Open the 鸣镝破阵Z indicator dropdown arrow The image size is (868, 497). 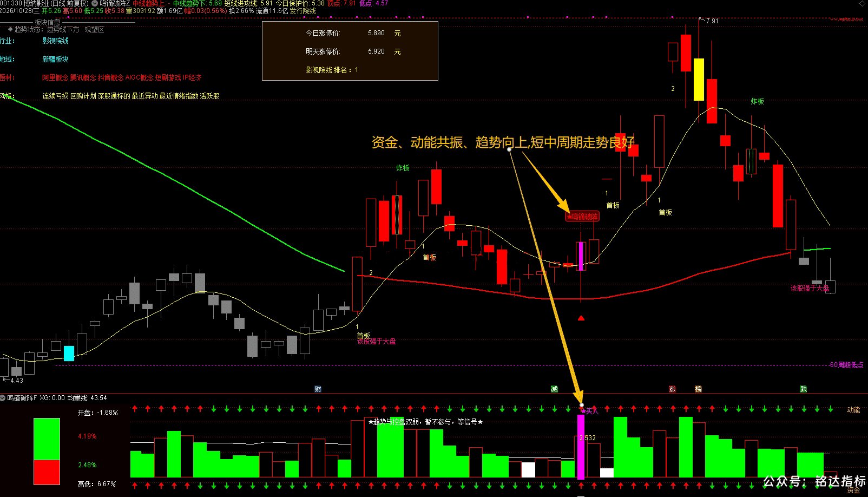point(95,3)
